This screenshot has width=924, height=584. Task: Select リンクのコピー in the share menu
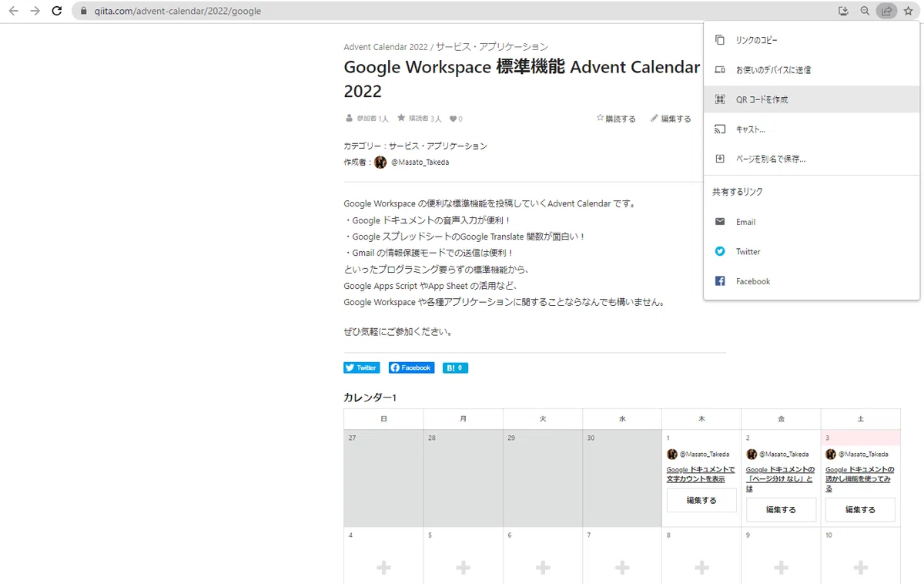pyautogui.click(x=812, y=40)
